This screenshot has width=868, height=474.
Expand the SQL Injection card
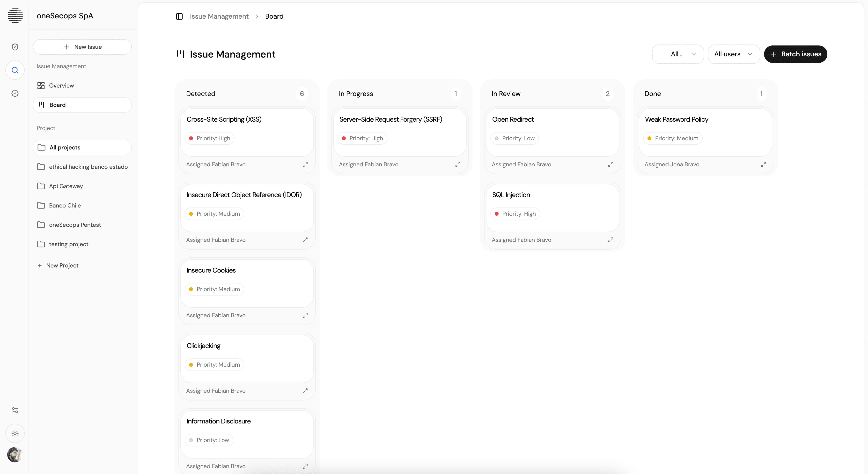tap(611, 240)
